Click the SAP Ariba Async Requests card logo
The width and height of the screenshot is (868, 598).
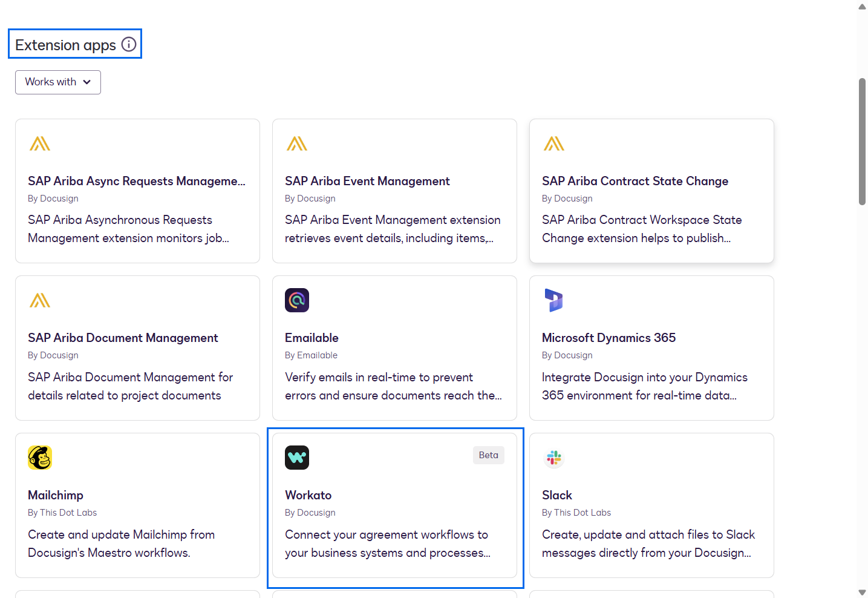40,143
